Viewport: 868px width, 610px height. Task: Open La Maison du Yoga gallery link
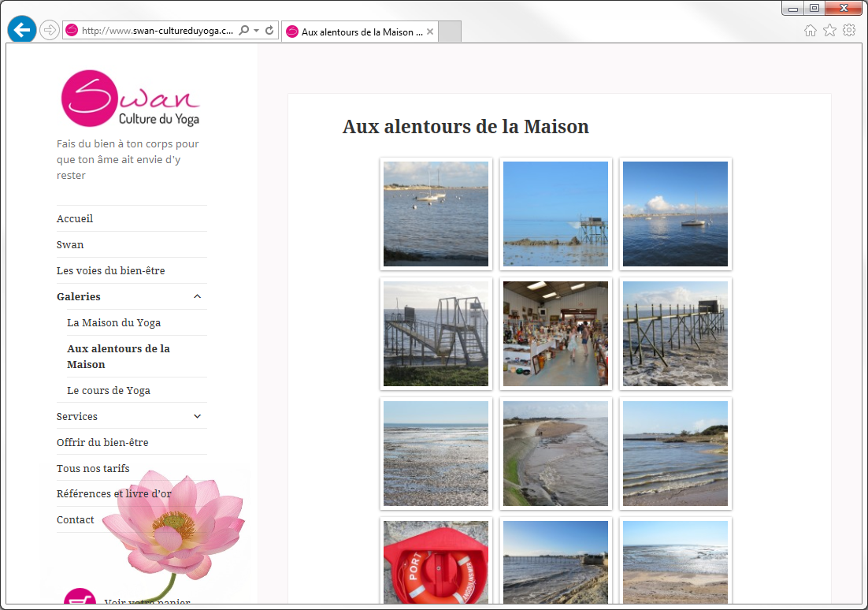(x=114, y=322)
